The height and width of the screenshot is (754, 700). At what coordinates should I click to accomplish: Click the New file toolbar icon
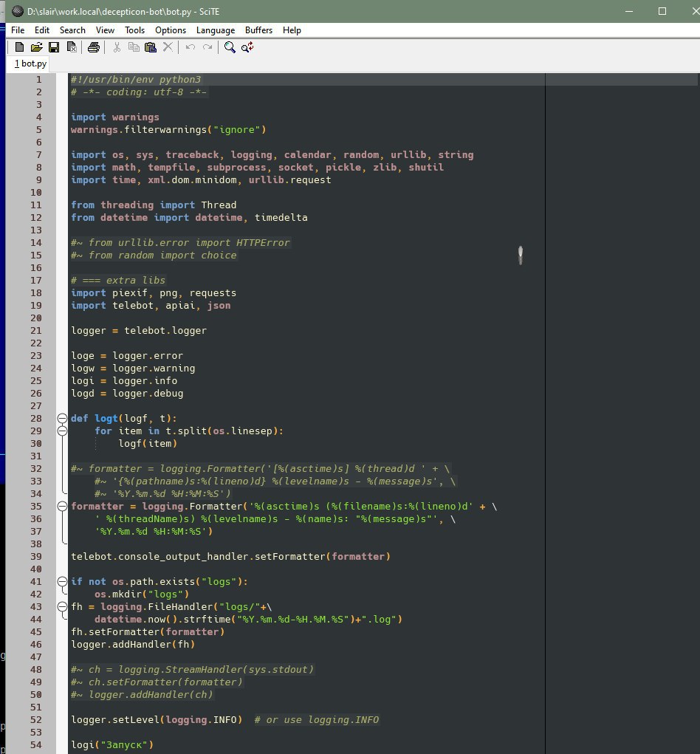pos(20,47)
